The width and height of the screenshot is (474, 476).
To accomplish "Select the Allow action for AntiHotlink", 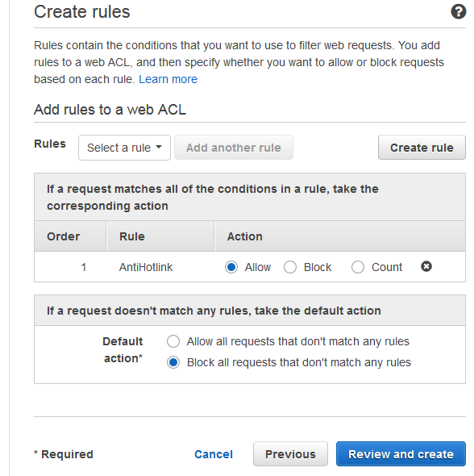I will click(231, 267).
